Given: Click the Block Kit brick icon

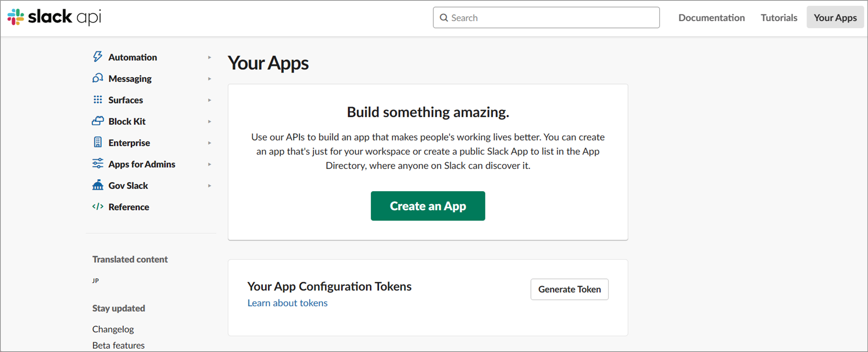Looking at the screenshot, I should (x=97, y=121).
